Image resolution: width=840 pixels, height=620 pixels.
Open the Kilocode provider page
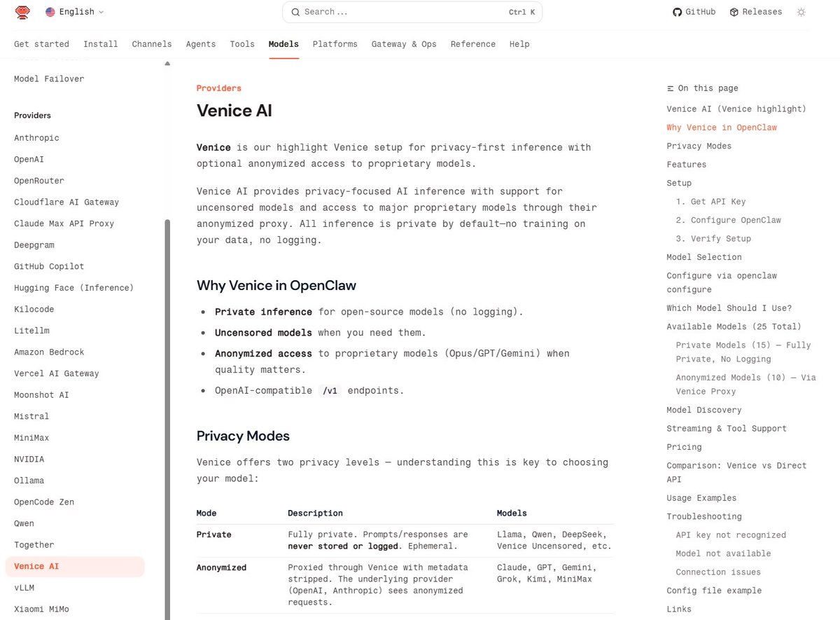[34, 309]
